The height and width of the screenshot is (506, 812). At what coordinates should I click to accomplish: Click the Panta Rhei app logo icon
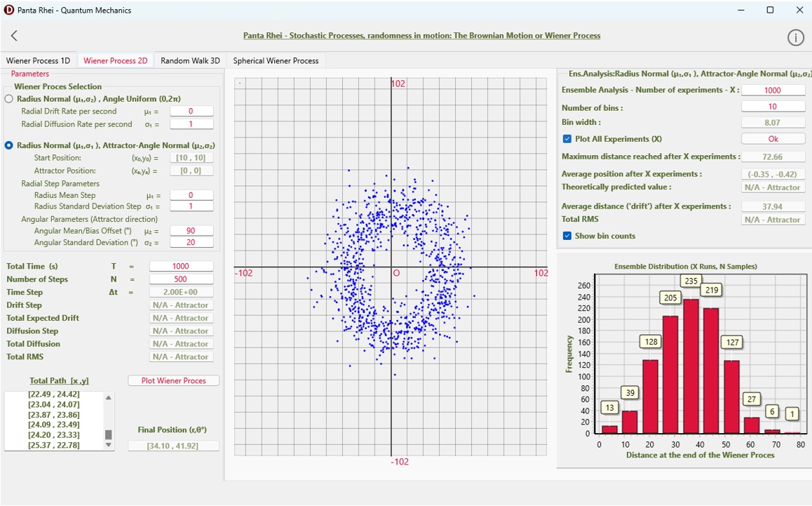pos(9,10)
